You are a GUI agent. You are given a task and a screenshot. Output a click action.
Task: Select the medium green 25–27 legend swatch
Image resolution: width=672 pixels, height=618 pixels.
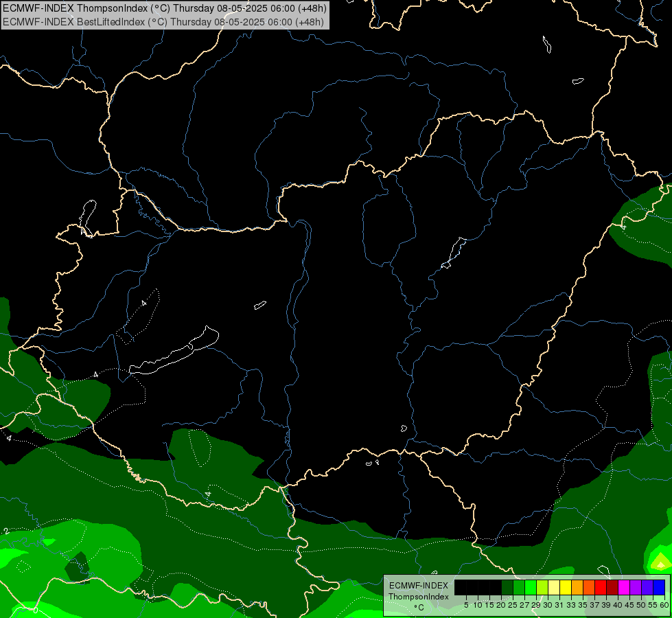point(519,587)
